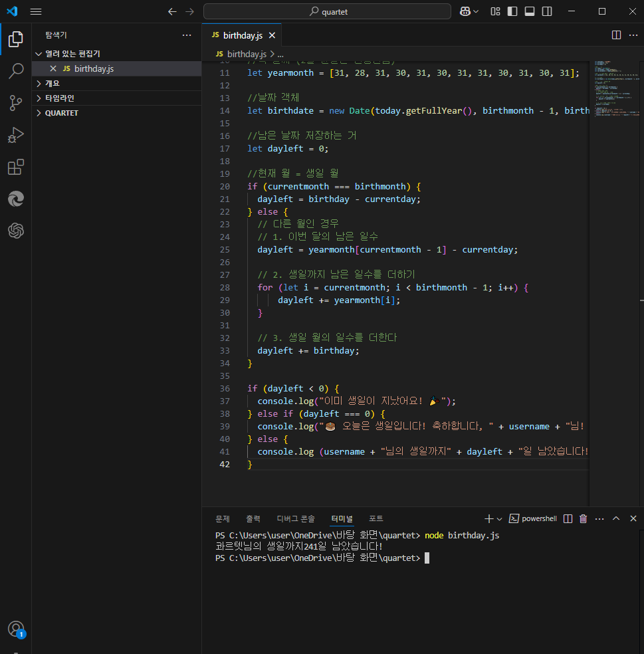
Task: Open the Search view icon
Action: pos(16,71)
